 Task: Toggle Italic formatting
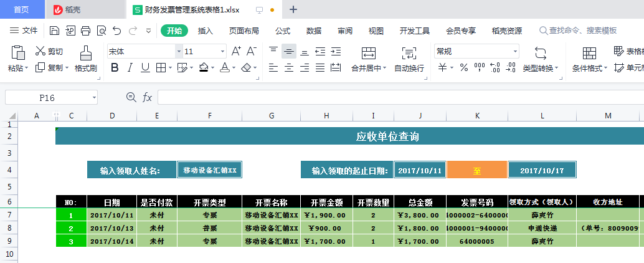130,68
